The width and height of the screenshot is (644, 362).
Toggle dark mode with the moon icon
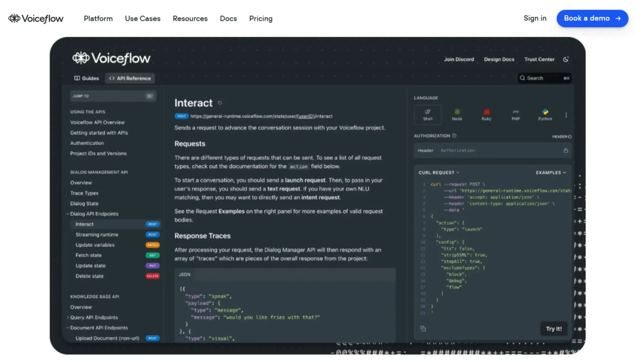566,59
